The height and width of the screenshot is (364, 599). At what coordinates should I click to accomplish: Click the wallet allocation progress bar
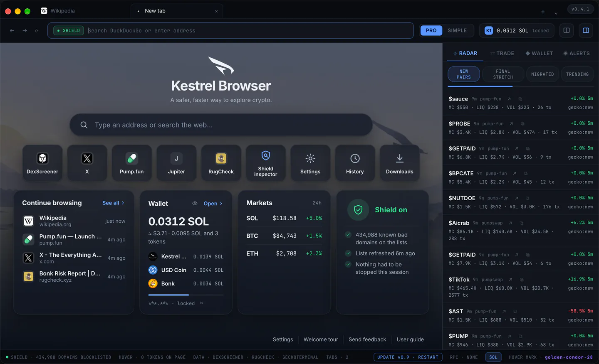[186, 295]
